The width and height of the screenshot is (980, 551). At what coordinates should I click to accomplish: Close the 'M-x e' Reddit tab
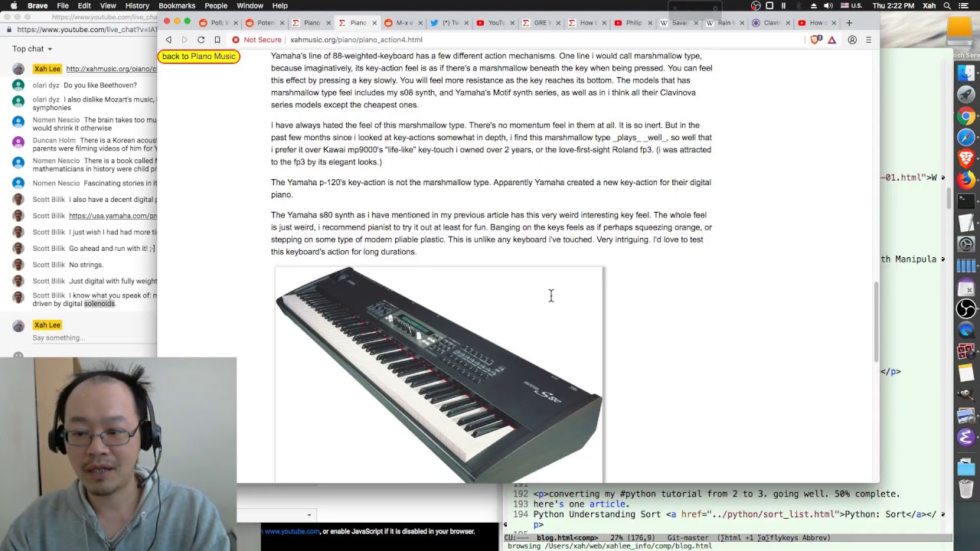coord(420,23)
